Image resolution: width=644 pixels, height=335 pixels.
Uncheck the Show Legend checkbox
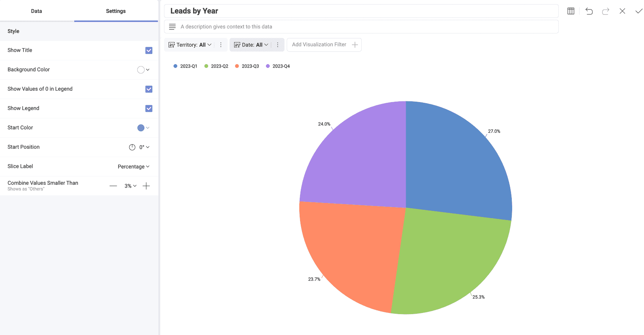point(149,109)
